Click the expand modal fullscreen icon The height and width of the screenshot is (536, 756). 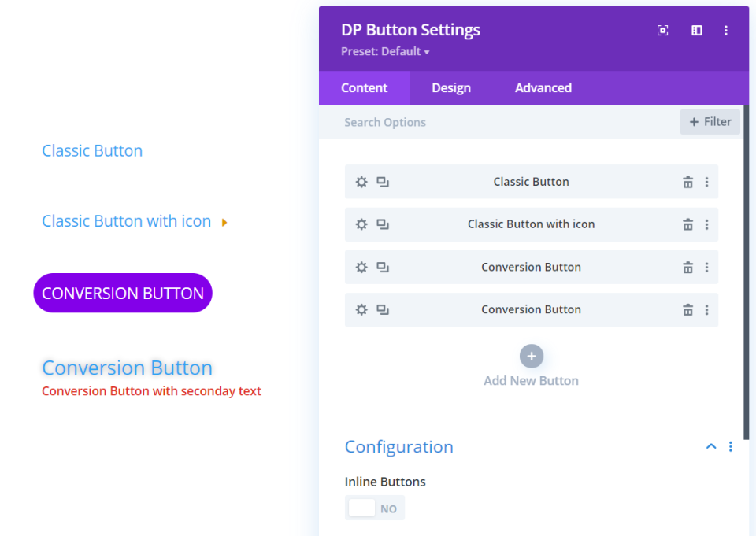point(663,31)
